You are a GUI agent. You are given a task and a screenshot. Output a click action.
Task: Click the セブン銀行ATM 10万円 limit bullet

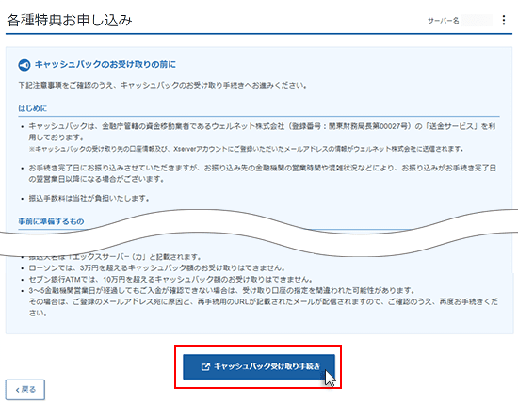coord(170,280)
